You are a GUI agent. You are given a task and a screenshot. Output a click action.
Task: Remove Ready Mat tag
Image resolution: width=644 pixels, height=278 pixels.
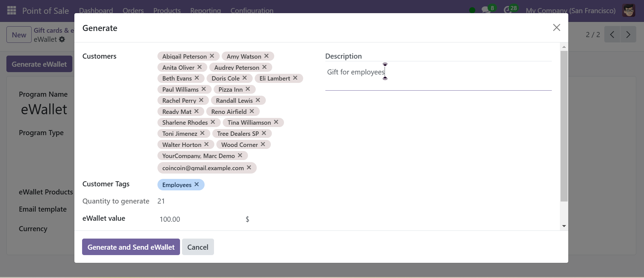coord(196,111)
